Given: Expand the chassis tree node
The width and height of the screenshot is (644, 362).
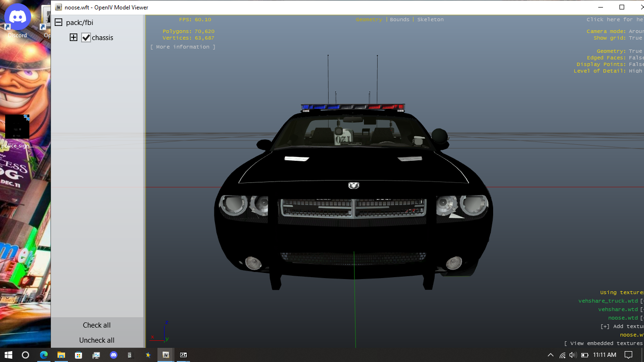Looking at the screenshot, I should [74, 38].
